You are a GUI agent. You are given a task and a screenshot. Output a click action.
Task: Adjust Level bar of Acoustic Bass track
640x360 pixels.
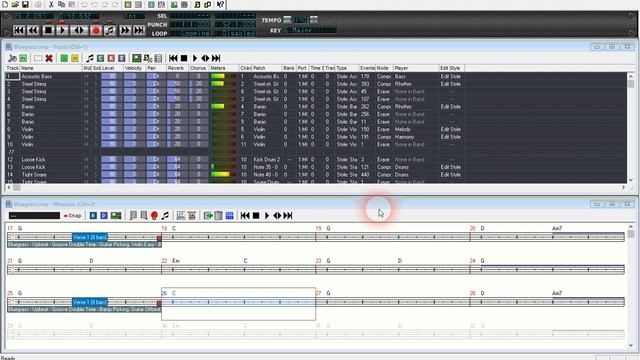click(111, 76)
